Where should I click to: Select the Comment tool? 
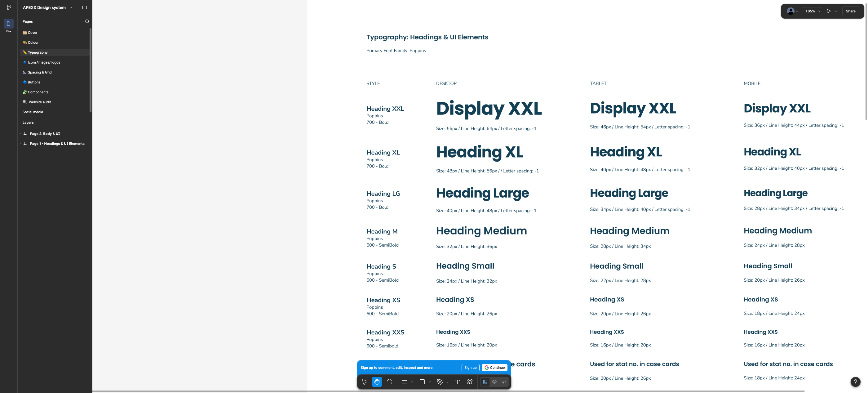pyautogui.click(x=389, y=382)
